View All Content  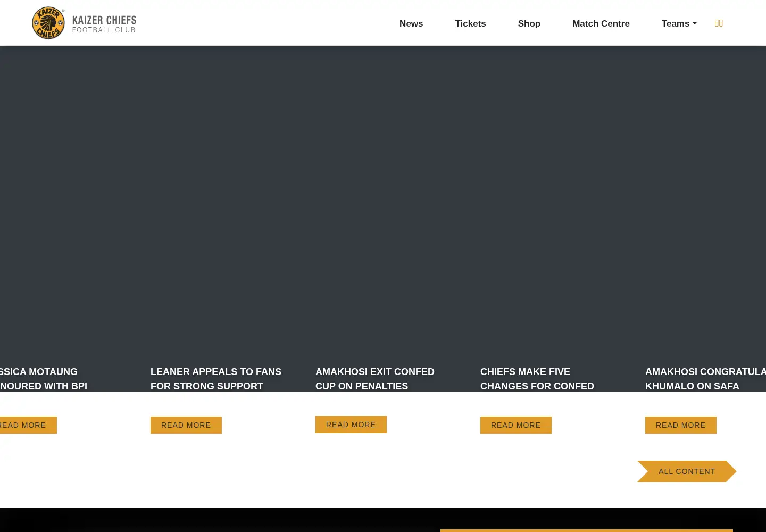pyautogui.click(x=687, y=471)
